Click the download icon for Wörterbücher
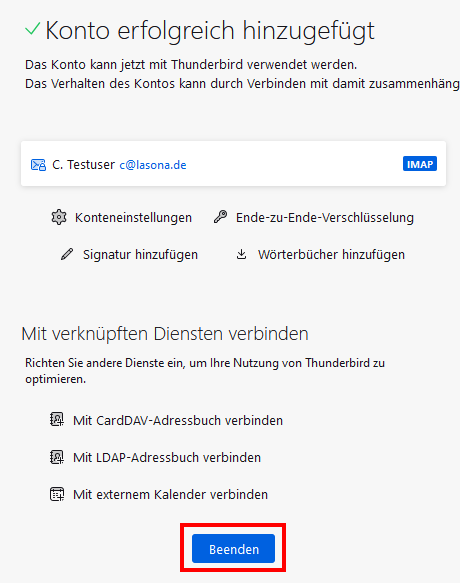This screenshot has height=583, width=460. point(241,254)
